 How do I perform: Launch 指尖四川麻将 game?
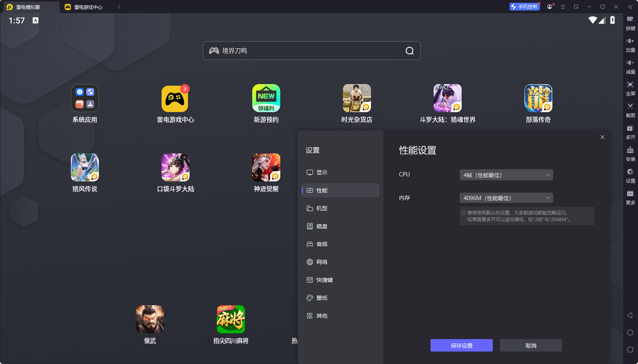pos(231,319)
